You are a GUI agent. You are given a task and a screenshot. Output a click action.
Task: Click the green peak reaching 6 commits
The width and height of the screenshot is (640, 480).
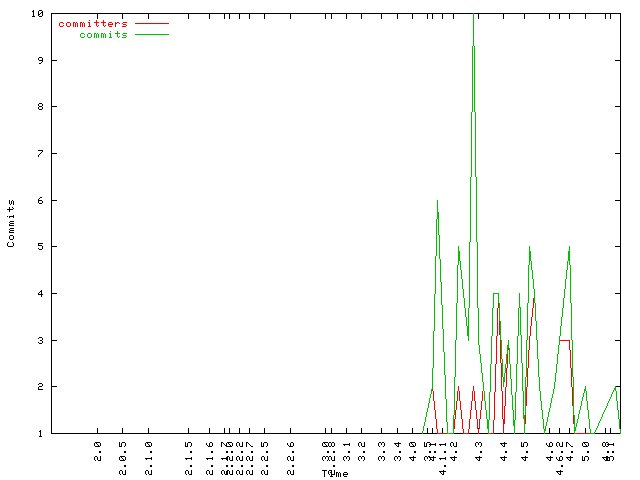coord(437,202)
